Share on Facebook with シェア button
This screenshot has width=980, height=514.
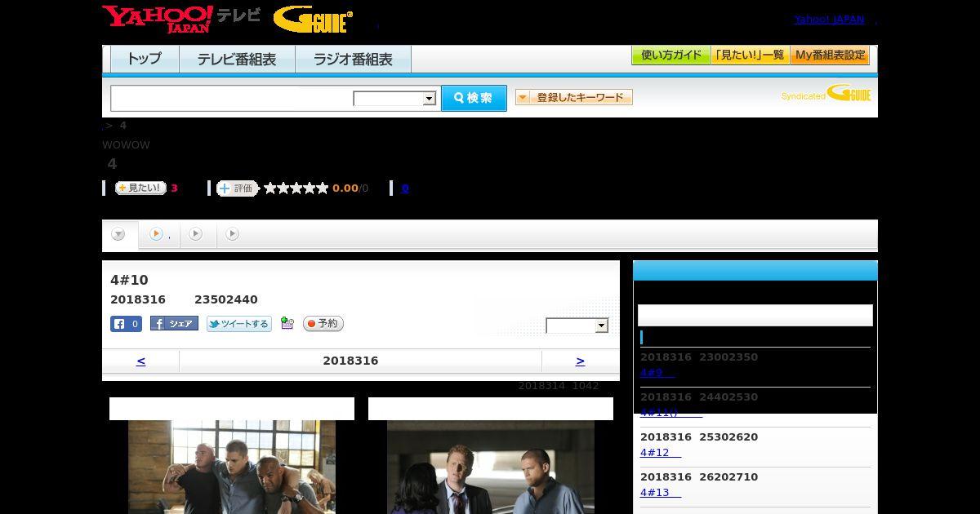[174, 324]
